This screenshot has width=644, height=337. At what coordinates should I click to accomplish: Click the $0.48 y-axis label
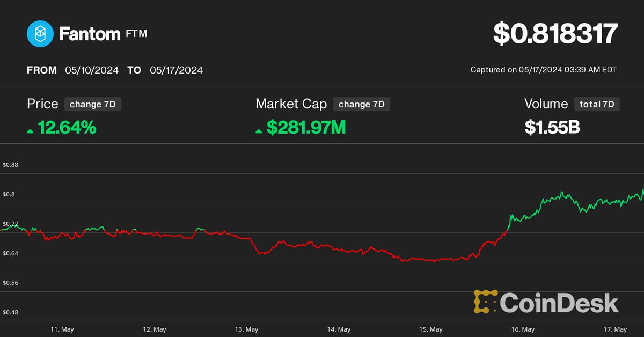click(11, 312)
